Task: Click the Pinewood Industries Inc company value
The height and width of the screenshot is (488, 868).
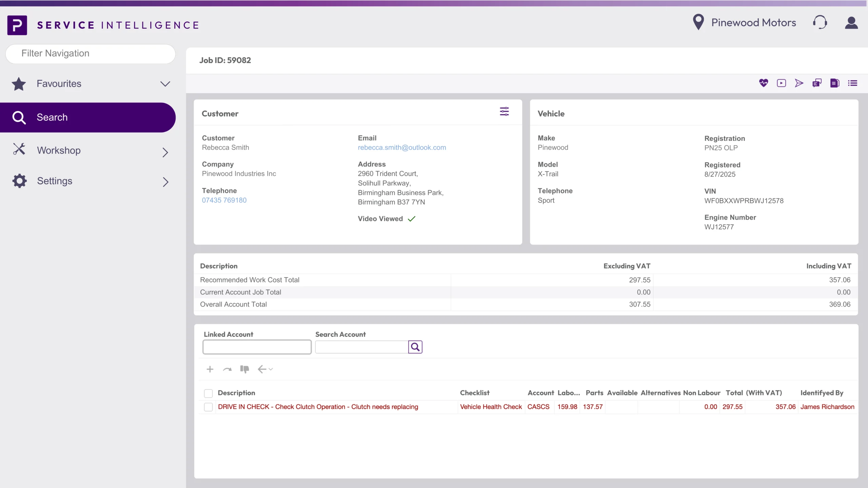Action: coord(239,174)
